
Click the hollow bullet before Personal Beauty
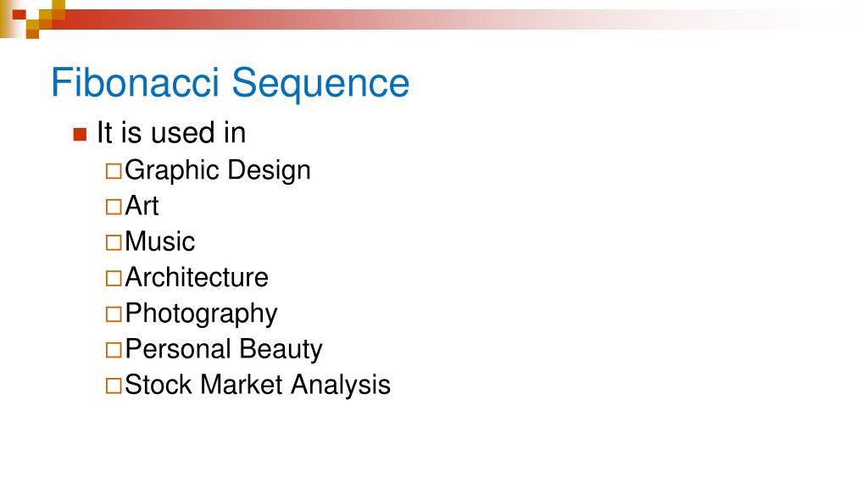(x=114, y=350)
